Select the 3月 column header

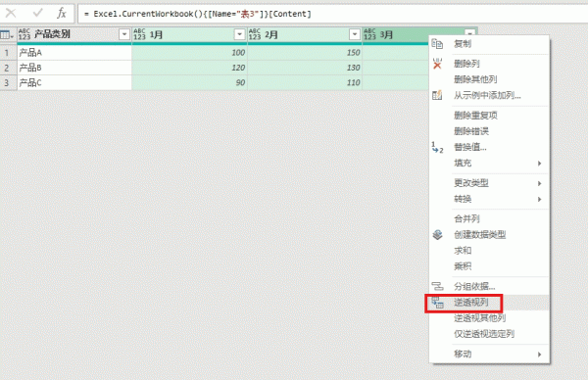click(x=396, y=34)
